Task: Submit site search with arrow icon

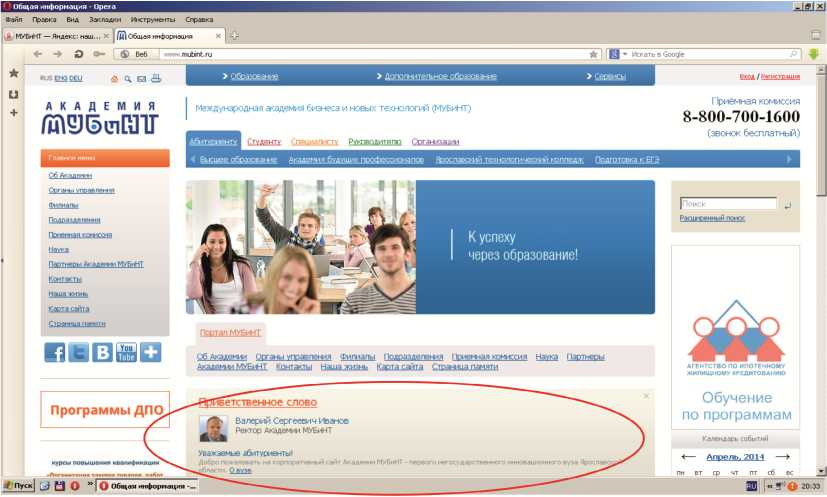Action: tap(787, 206)
